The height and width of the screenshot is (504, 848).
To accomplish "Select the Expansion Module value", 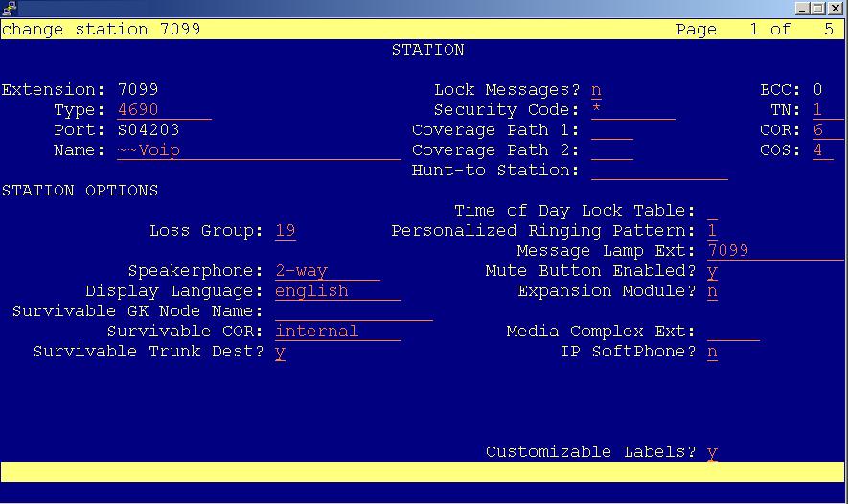I will (712, 291).
